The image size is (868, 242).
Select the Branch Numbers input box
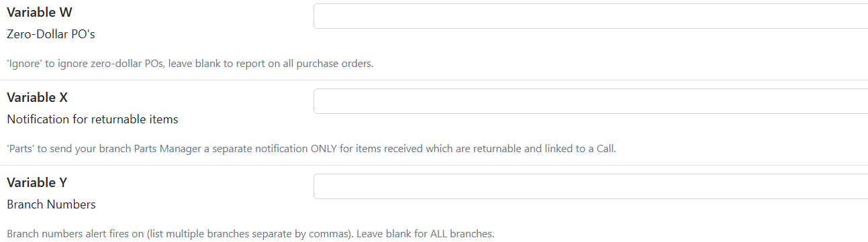click(x=591, y=186)
